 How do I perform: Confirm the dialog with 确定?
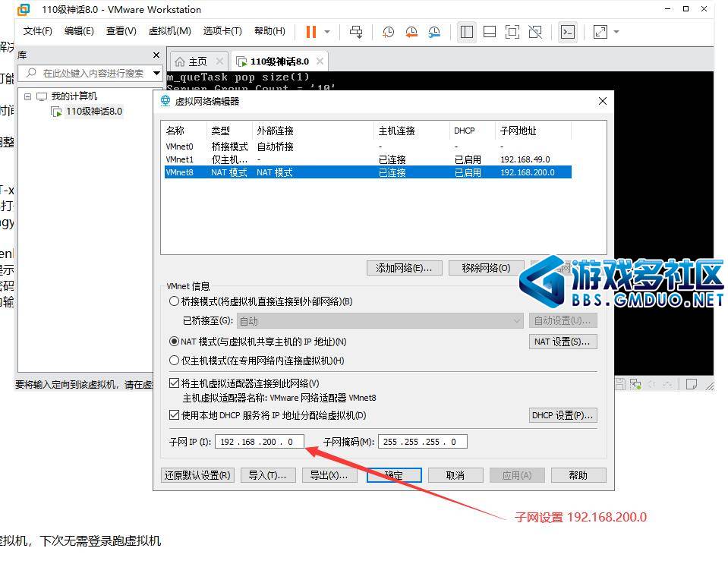pyautogui.click(x=394, y=475)
